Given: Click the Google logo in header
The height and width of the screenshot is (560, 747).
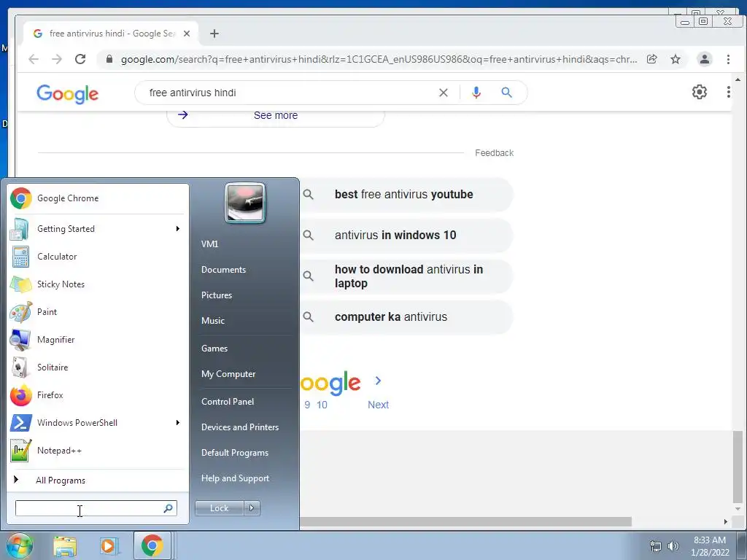Looking at the screenshot, I should pyautogui.click(x=68, y=93).
